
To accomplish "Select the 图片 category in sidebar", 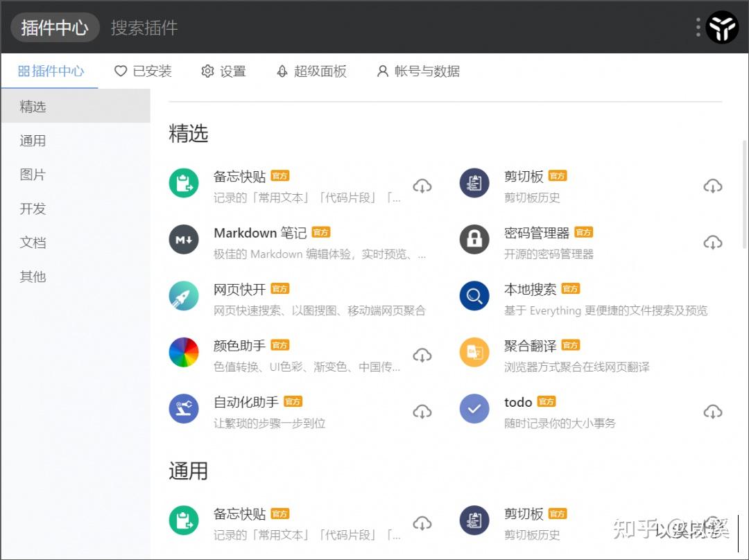I will (32, 175).
